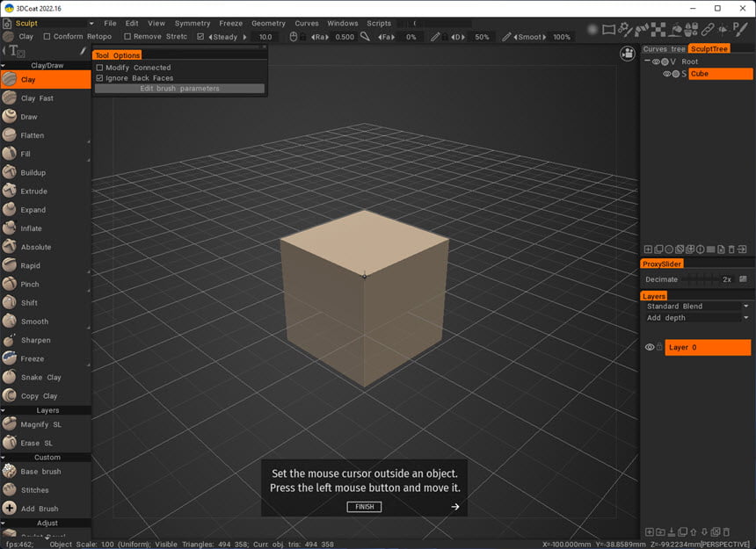Select the Erase SL tool

tap(46, 443)
